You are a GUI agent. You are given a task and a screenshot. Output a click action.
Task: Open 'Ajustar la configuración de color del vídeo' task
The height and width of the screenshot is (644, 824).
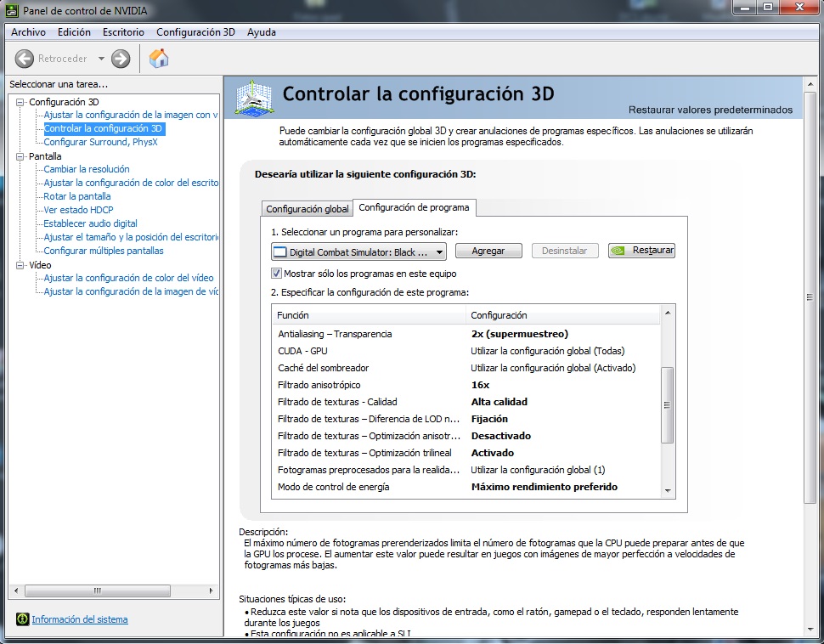pyautogui.click(x=129, y=278)
